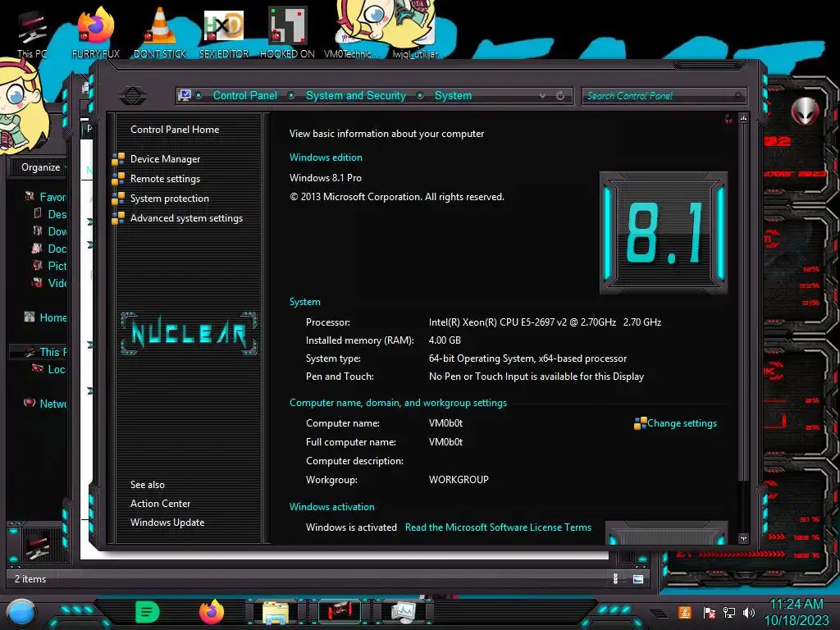The image size is (840, 630).
Task: Click Change settings for computer name
Action: pos(682,423)
